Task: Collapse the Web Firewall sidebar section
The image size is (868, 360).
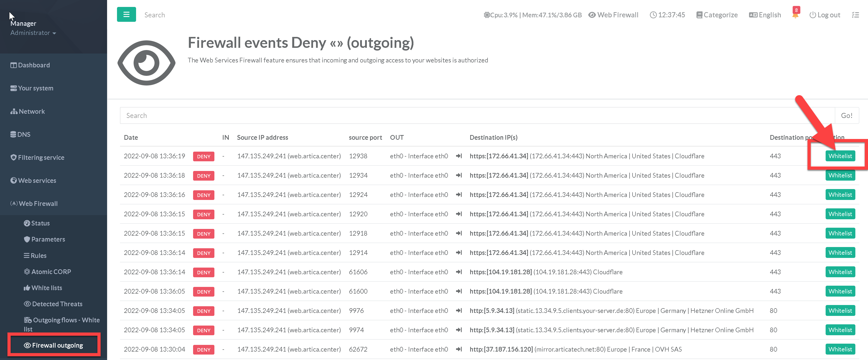Action: click(x=38, y=203)
